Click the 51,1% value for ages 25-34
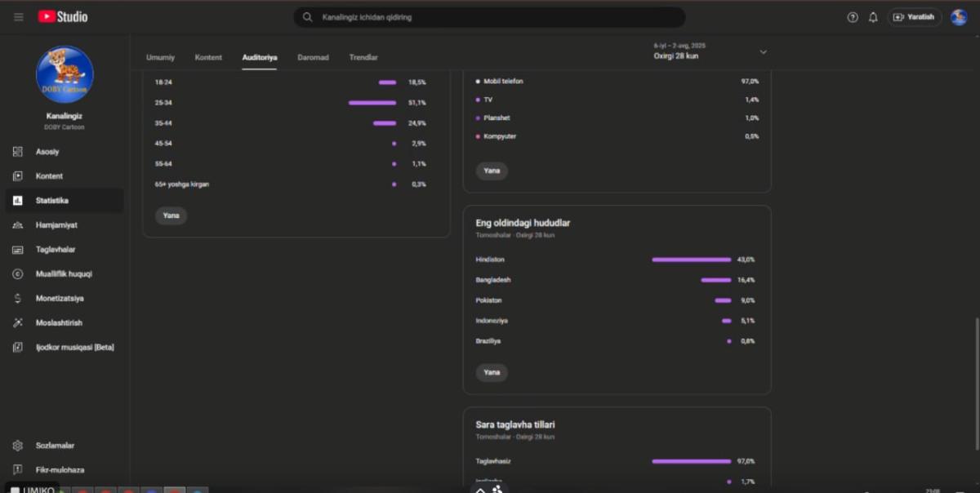Screen dimensions: 980x493 pyautogui.click(x=417, y=103)
